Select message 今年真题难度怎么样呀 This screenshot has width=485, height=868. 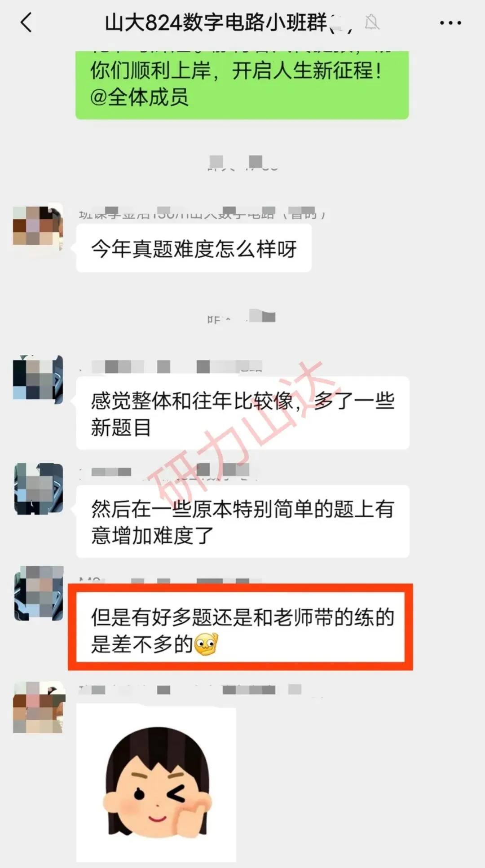click(x=194, y=248)
